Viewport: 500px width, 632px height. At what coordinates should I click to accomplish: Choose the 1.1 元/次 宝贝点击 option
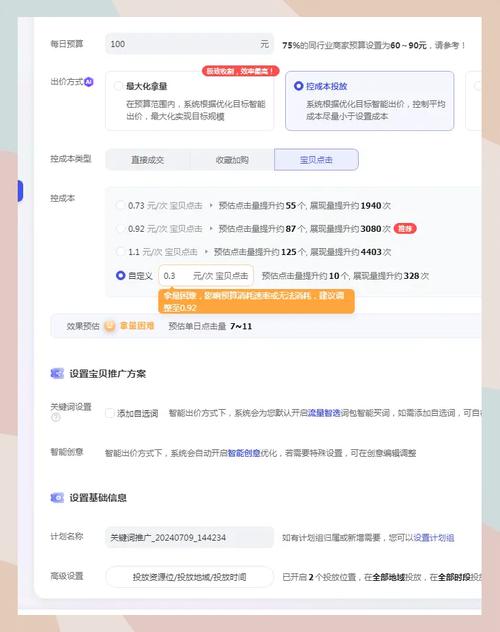(x=120, y=252)
